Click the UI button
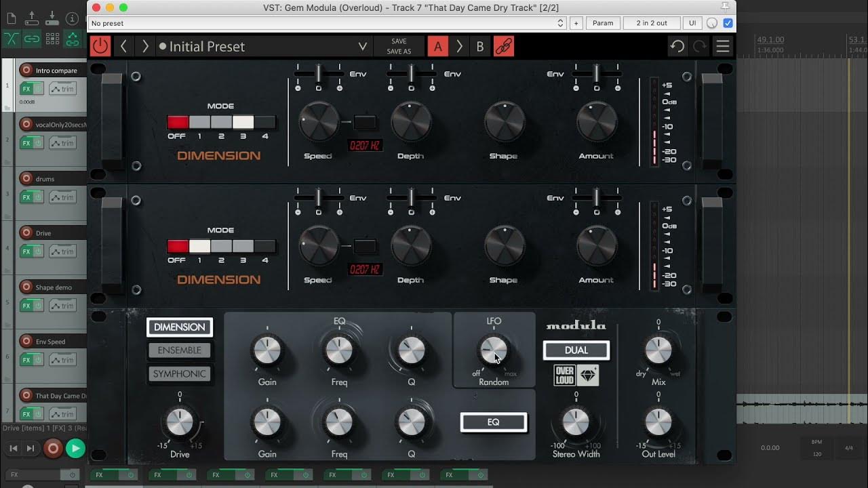The width and height of the screenshot is (868, 488). 692,23
